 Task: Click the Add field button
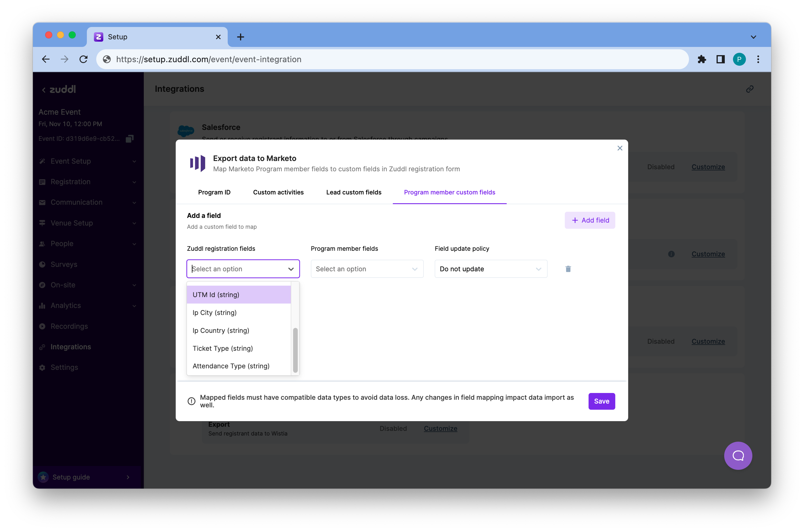[590, 220]
